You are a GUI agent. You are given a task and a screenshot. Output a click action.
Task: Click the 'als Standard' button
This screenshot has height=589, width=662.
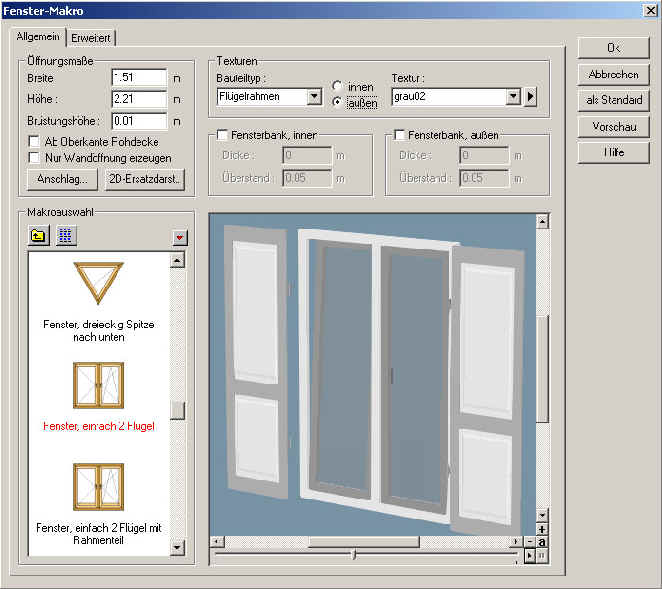[614, 100]
